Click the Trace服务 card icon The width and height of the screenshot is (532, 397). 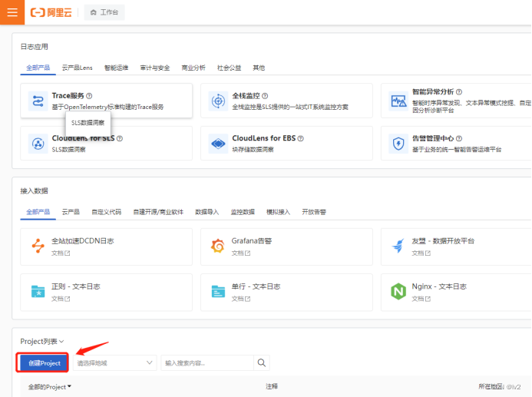point(38,101)
